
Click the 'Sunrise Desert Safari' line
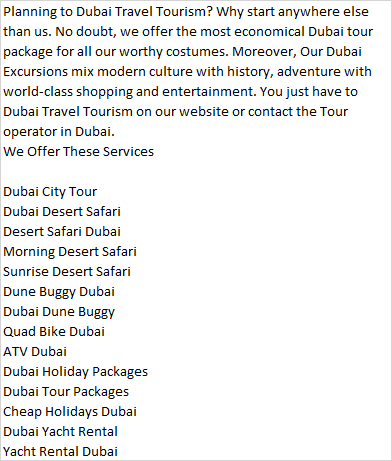67,272
